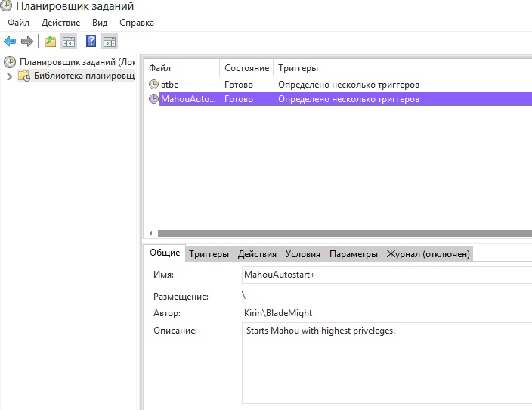Open the Файл menu
Screen dimensions: 532x410
pos(19,23)
